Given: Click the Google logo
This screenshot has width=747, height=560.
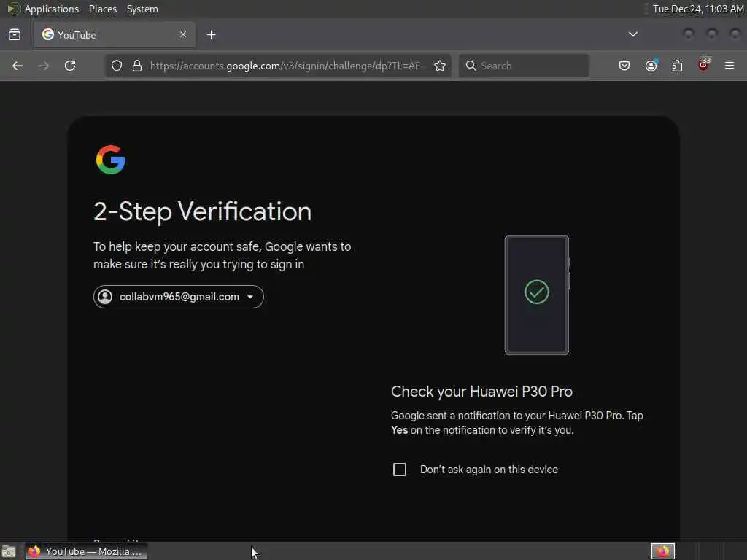Looking at the screenshot, I should click(111, 160).
